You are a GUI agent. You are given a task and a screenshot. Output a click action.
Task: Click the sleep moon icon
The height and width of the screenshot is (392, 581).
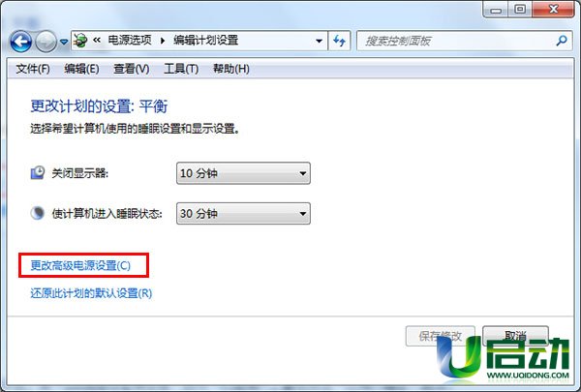click(37, 213)
